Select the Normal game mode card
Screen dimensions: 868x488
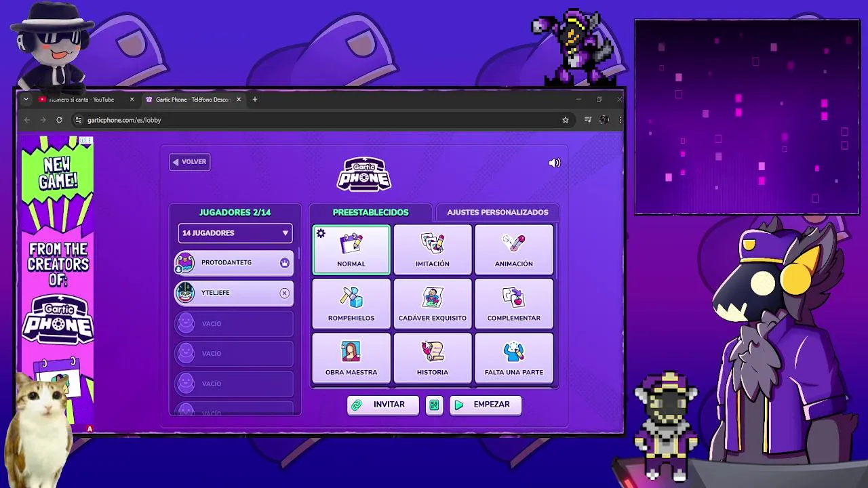coord(351,249)
